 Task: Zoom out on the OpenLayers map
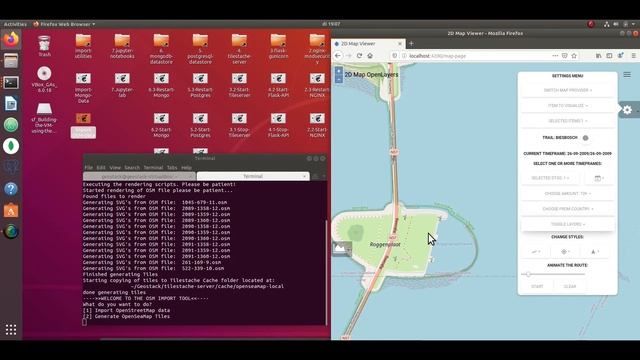[338, 79]
